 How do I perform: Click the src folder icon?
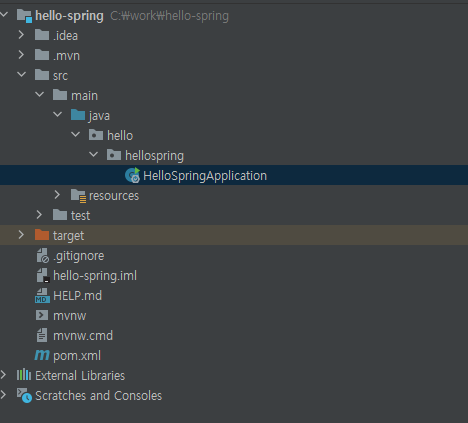click(x=42, y=75)
